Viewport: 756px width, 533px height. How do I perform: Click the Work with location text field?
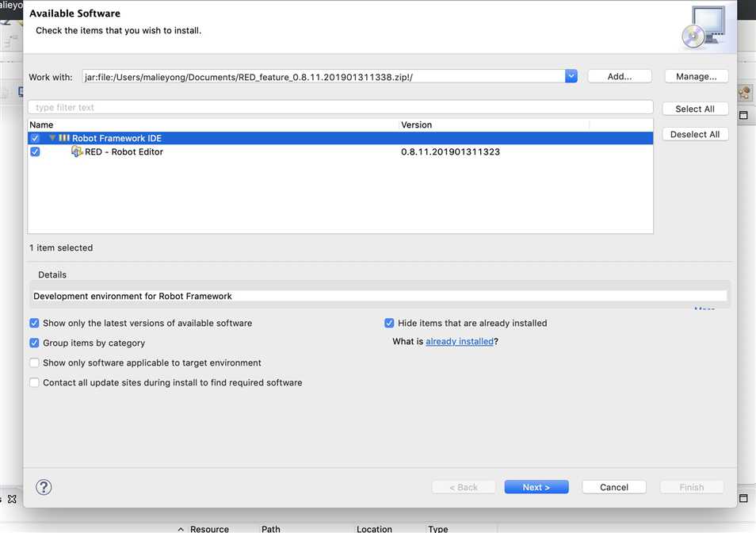[323, 76]
